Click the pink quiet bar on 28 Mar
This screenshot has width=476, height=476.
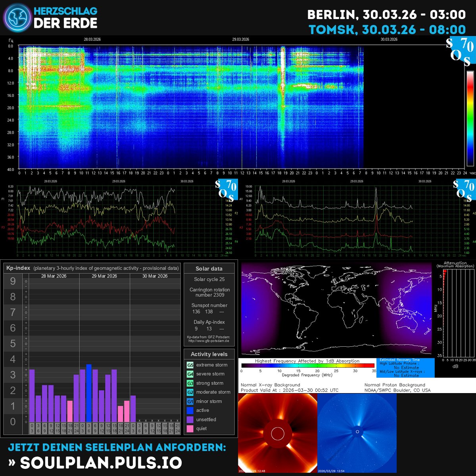point(70,411)
